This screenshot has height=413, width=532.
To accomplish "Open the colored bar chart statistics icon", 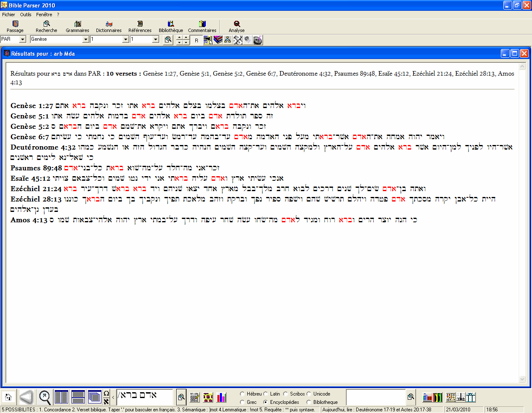I will 222,398.
